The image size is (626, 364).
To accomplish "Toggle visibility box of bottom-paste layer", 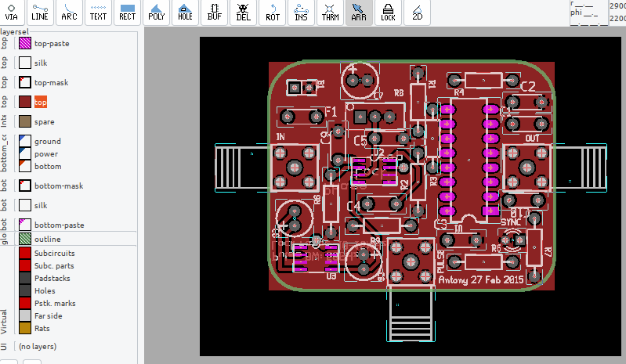I will (x=25, y=225).
